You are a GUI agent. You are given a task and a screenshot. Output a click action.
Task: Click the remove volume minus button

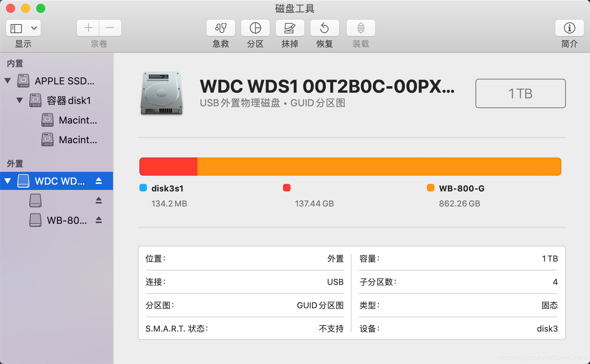pos(110,28)
